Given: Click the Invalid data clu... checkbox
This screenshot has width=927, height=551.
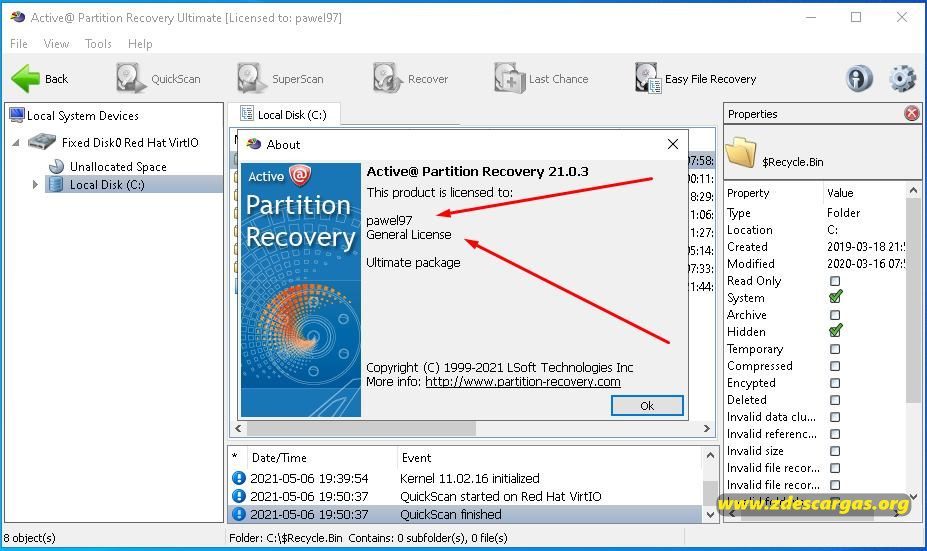Looking at the screenshot, I should click(x=835, y=417).
